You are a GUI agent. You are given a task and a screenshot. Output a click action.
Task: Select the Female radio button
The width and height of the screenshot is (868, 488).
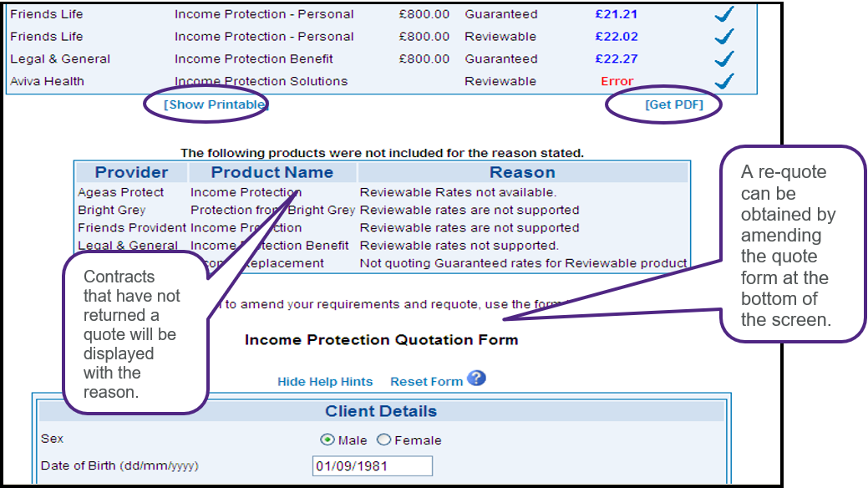point(383,440)
